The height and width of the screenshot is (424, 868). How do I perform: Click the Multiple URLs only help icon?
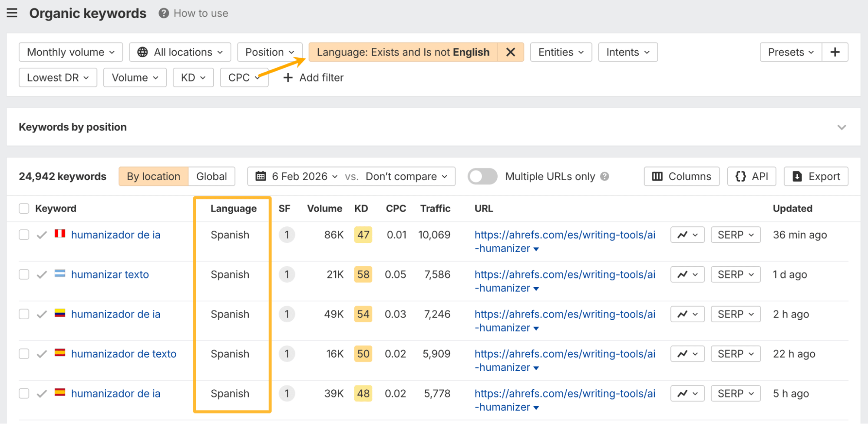604,176
